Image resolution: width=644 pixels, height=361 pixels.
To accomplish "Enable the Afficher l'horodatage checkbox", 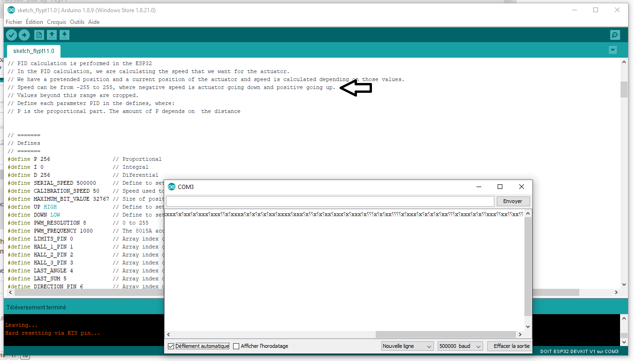I will pyautogui.click(x=236, y=346).
